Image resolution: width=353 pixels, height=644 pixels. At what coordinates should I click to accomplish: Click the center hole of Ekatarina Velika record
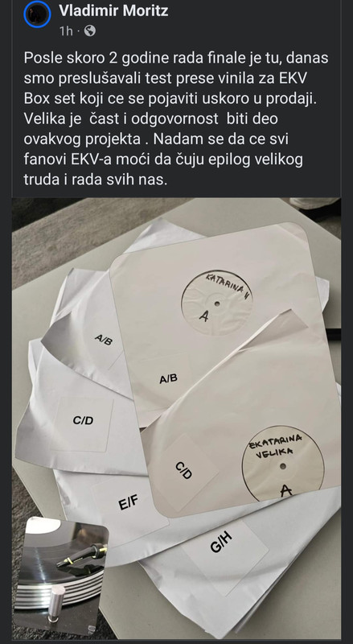click(x=283, y=466)
